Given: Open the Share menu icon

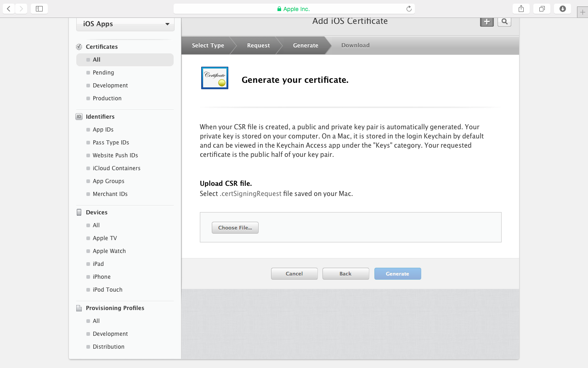Looking at the screenshot, I should [x=521, y=8].
